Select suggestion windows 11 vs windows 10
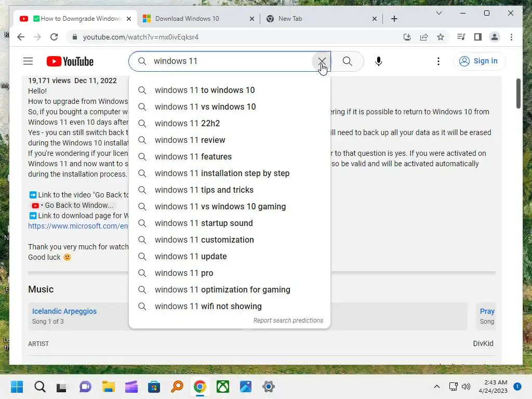Image resolution: width=532 pixels, height=399 pixels. point(230,107)
